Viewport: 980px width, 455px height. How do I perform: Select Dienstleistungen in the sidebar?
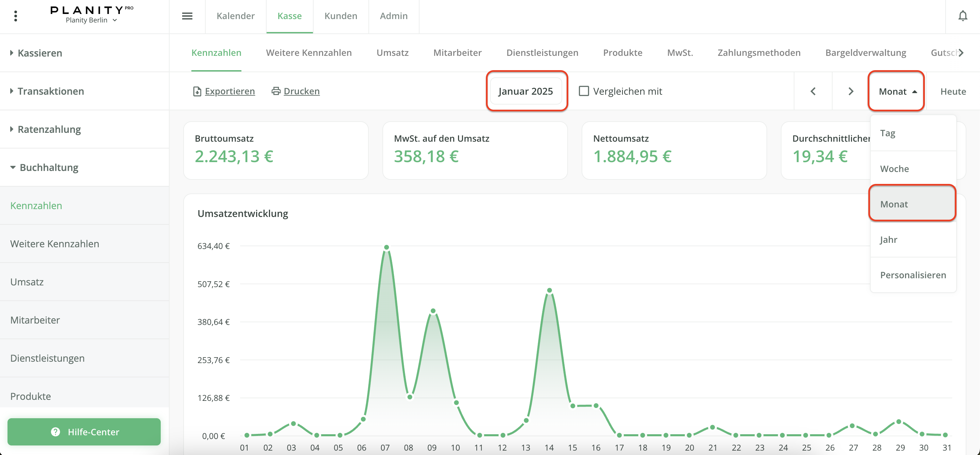(84, 358)
